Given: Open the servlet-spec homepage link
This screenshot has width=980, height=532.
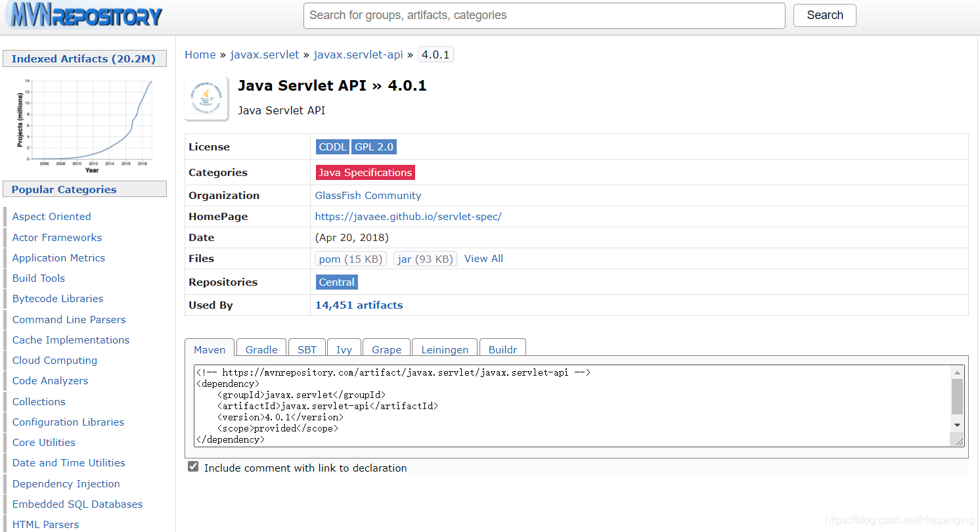Looking at the screenshot, I should [408, 217].
